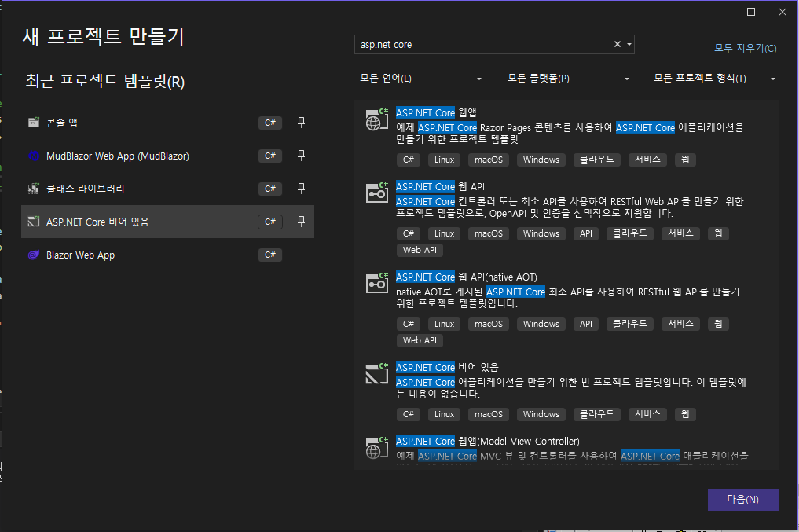Click the MudBlazor Web App template icon
Screen dimensions: 799x532
click(x=34, y=156)
